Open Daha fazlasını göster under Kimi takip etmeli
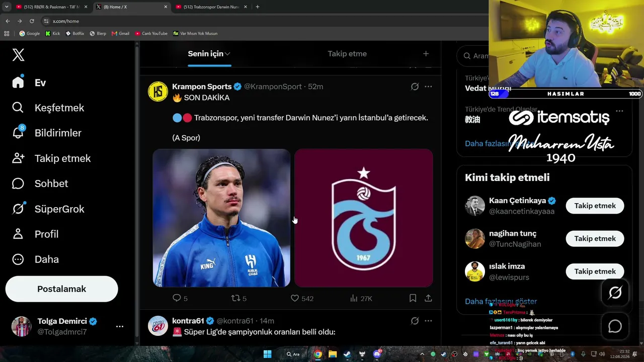Screen dimensions: 644x362 point(501,301)
